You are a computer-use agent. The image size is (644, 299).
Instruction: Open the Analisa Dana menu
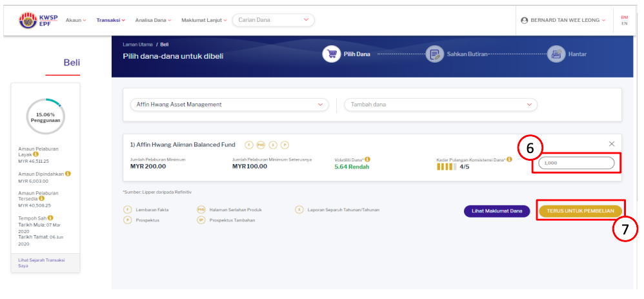click(153, 20)
